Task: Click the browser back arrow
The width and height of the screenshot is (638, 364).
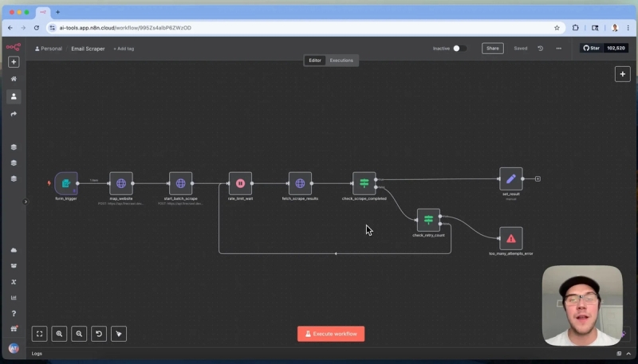Action: [10, 28]
